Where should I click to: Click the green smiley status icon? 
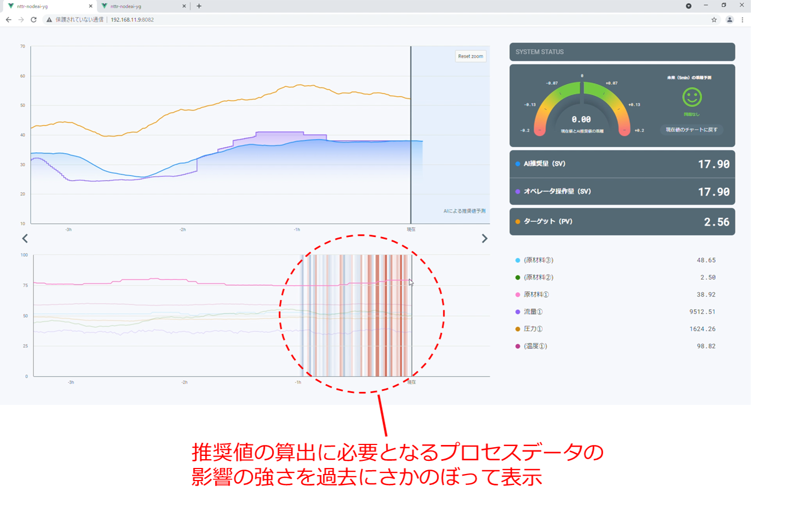pyautogui.click(x=692, y=97)
